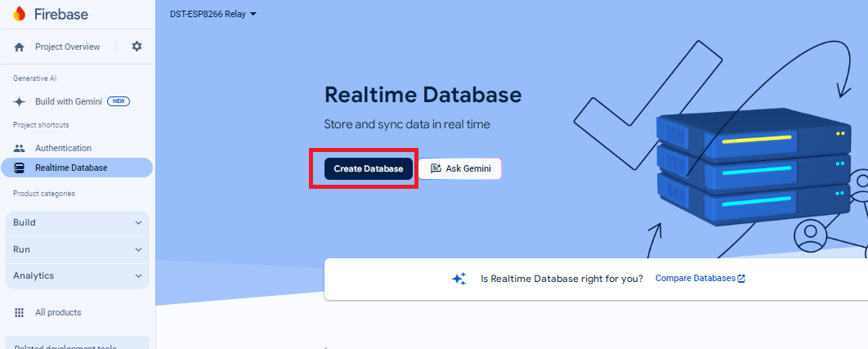This screenshot has height=349, width=868.
Task: Click the Realtime Database stack icon
Action: point(20,168)
